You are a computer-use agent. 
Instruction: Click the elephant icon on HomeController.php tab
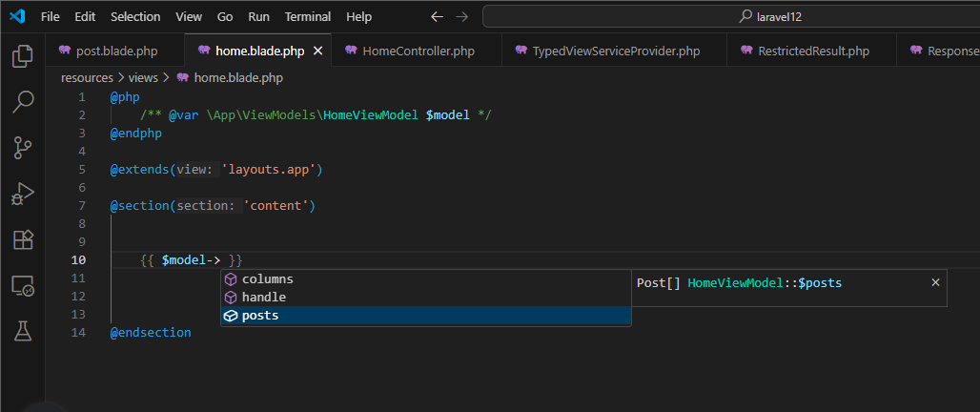tap(351, 51)
